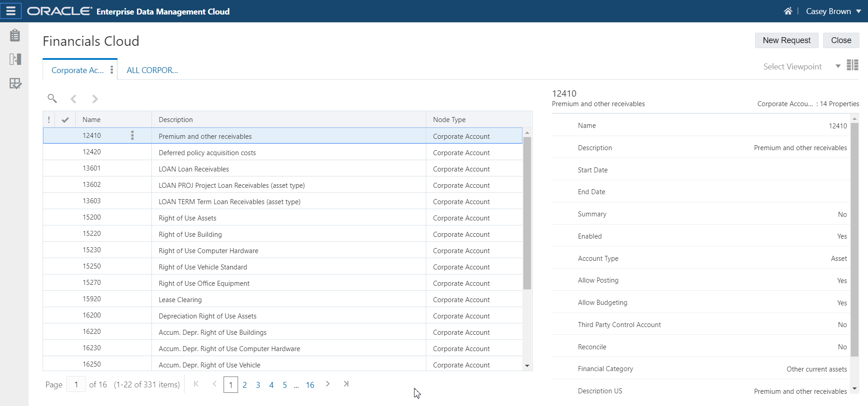Go to page 16
868x406 pixels.
click(310, 385)
